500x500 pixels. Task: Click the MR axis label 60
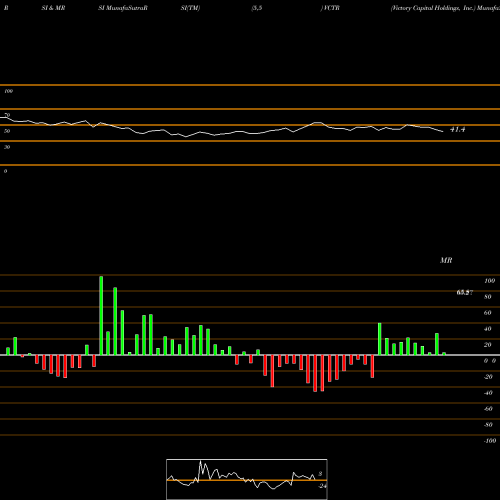click(x=488, y=313)
